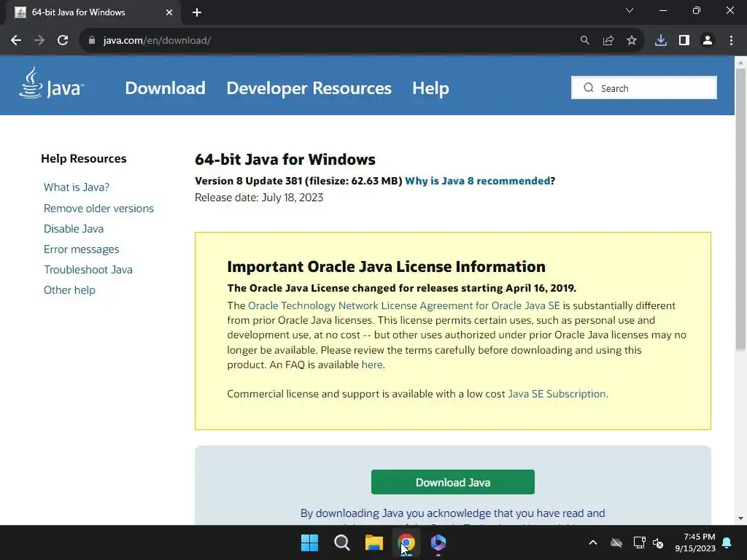
Task: Open the Help menu item
Action: tap(430, 88)
